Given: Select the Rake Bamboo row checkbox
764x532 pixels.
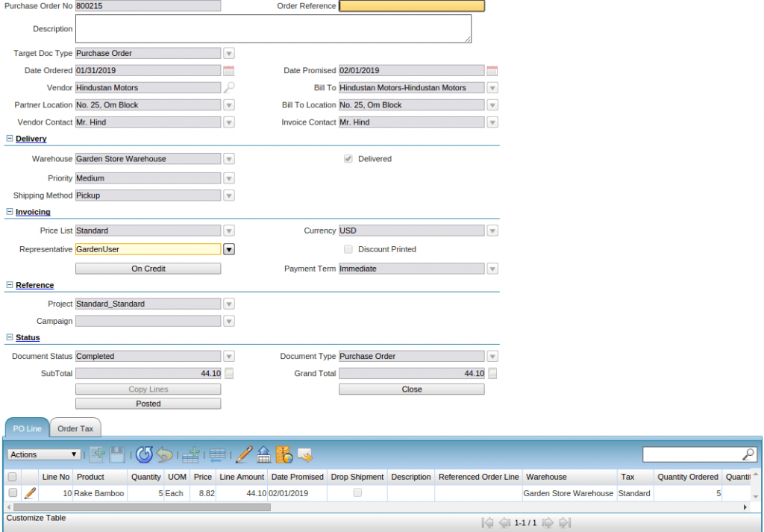Looking at the screenshot, I should tap(11, 493).
